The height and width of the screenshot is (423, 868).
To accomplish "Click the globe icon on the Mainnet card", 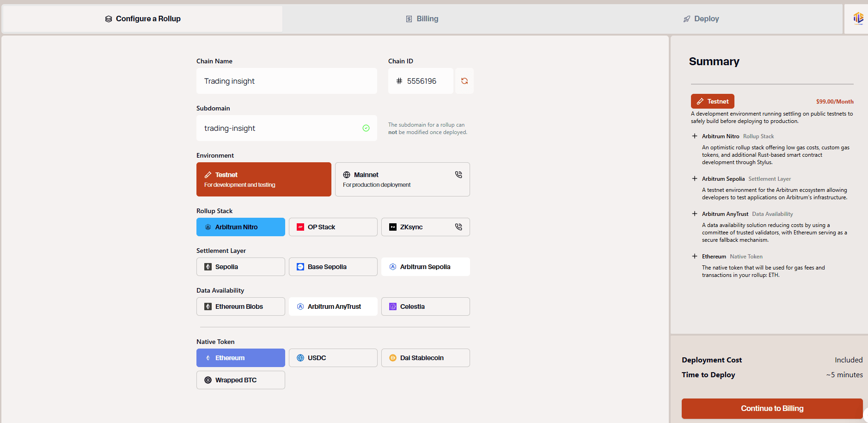I will point(347,175).
